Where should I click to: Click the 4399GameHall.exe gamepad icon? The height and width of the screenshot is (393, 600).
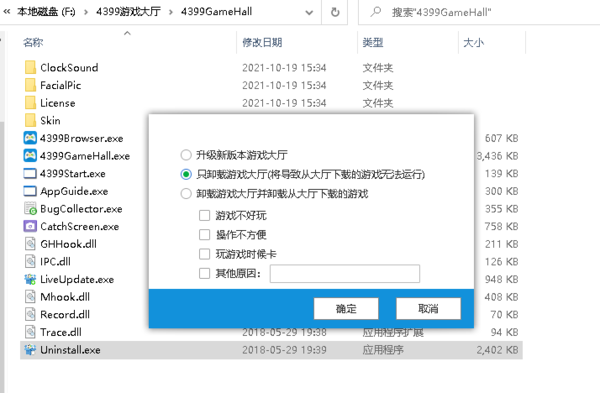pos(30,156)
